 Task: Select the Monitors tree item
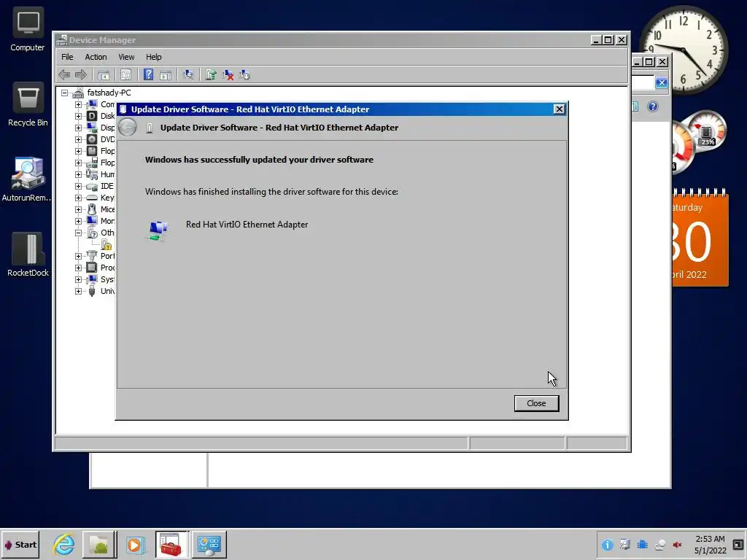[107, 221]
